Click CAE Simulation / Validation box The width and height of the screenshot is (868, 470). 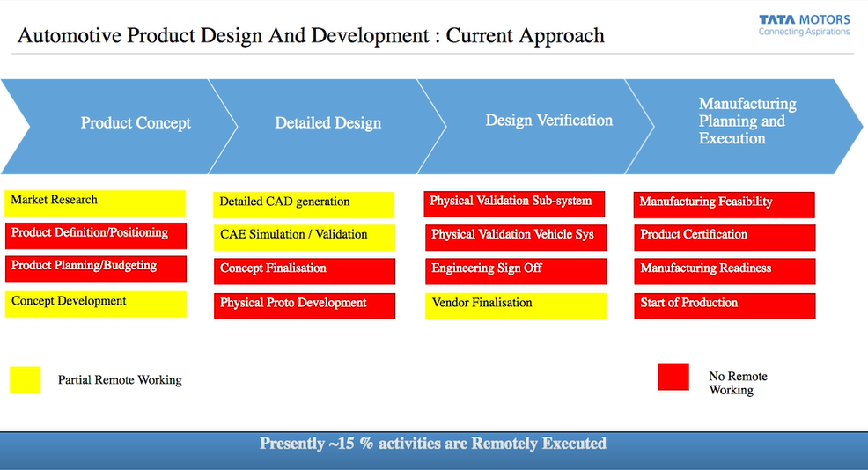coord(305,237)
